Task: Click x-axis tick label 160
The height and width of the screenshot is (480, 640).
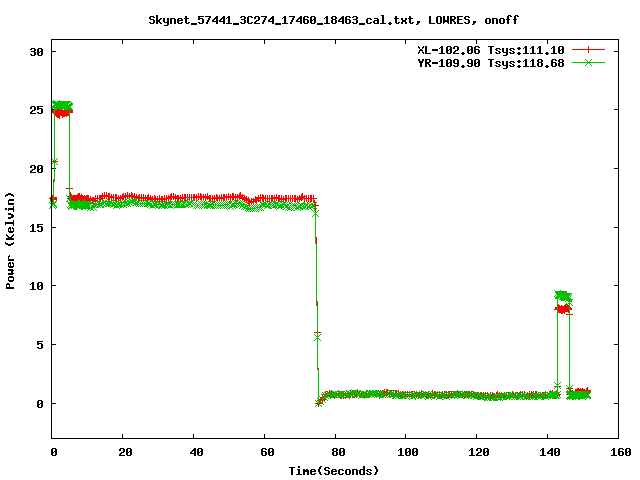Action: (621, 452)
